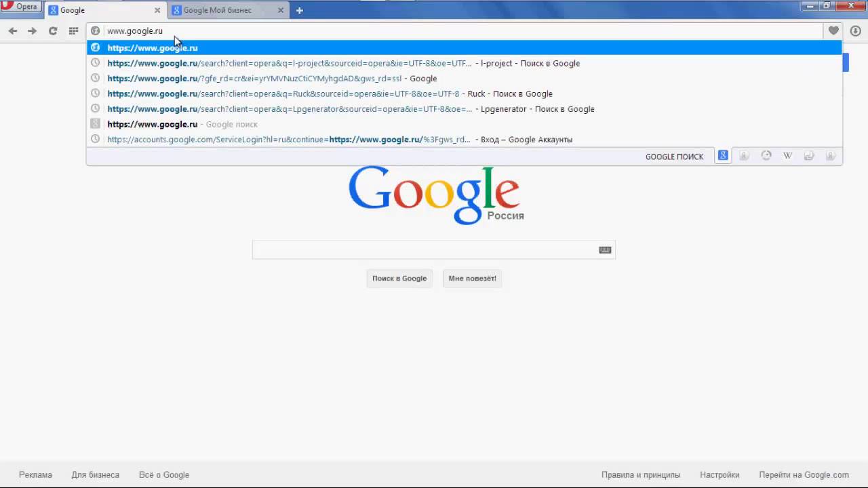Open the Правила и принципы footer link
Screen dimensions: 868x488
pos(641,475)
